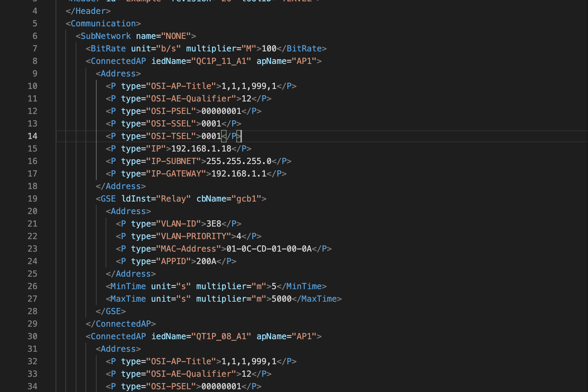Click the closing GSE tag
The width and height of the screenshot is (588, 392).
click(111, 312)
